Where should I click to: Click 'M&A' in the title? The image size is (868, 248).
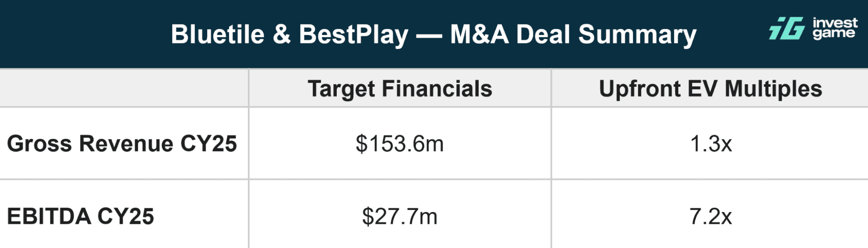pyautogui.click(x=479, y=34)
